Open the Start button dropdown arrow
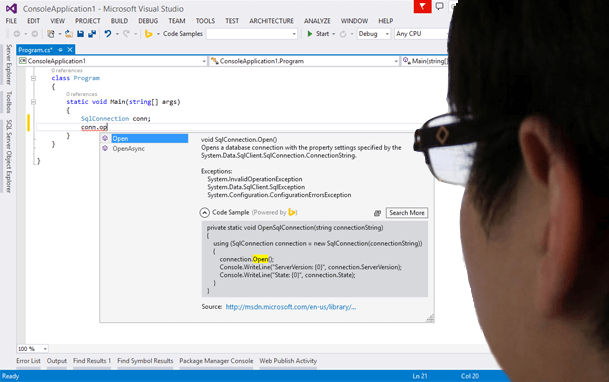 pyautogui.click(x=333, y=34)
